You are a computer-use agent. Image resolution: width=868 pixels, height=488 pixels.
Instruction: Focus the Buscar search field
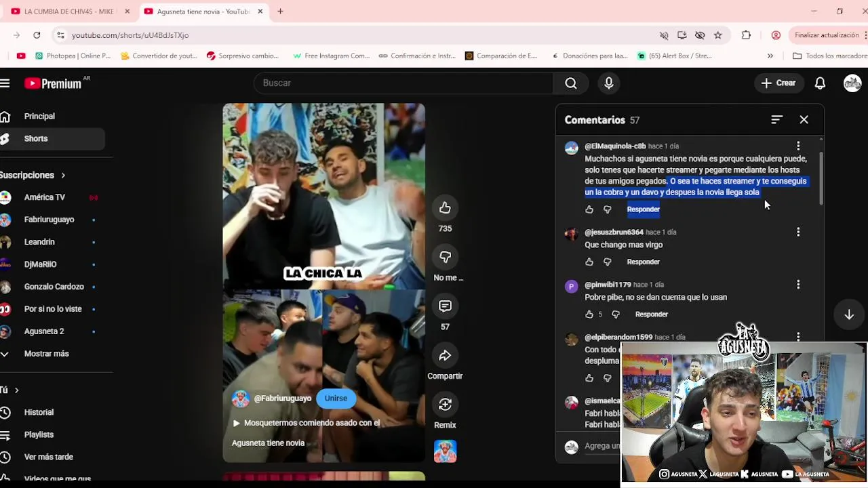pos(403,83)
